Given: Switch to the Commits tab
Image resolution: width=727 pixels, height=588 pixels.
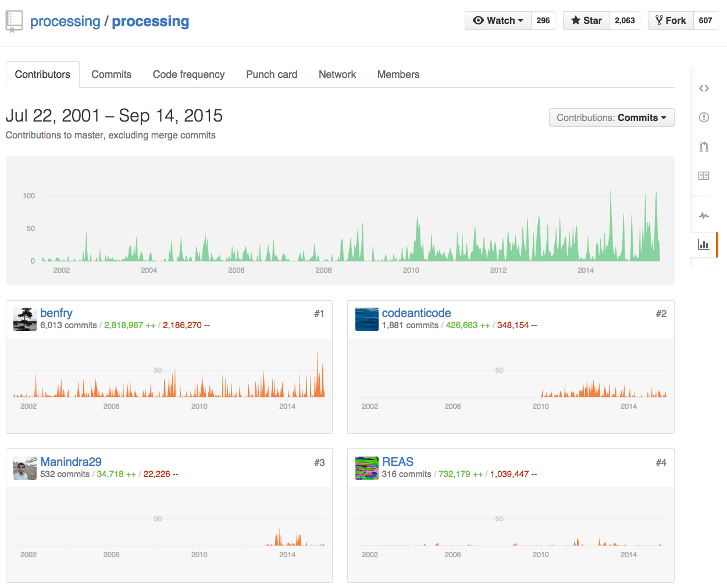Looking at the screenshot, I should [x=111, y=74].
